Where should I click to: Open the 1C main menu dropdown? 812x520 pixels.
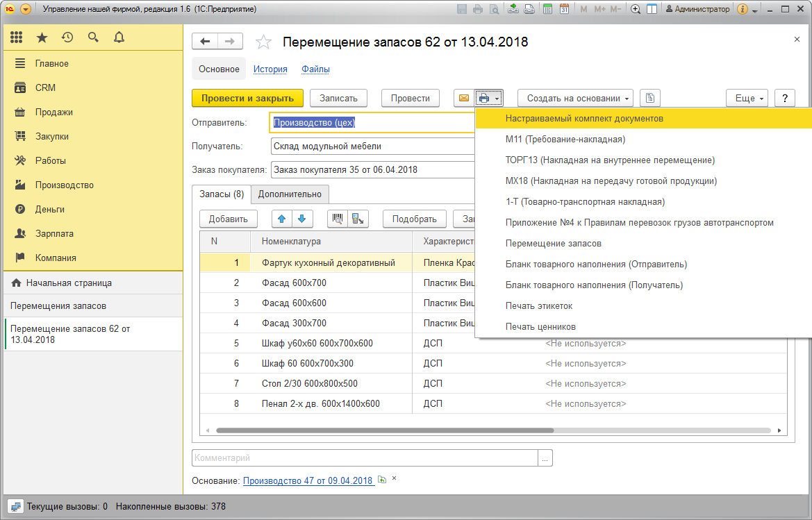coord(26,9)
